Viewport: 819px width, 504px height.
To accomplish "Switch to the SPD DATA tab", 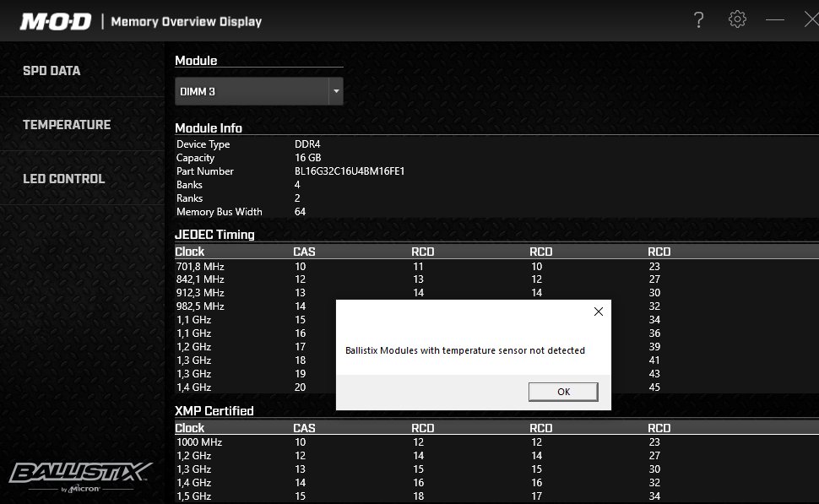I will pos(52,71).
